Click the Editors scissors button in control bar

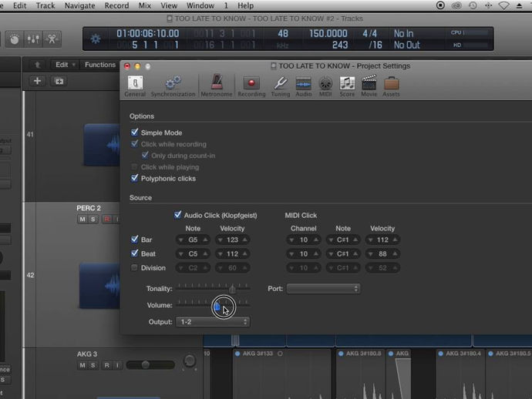(x=52, y=39)
